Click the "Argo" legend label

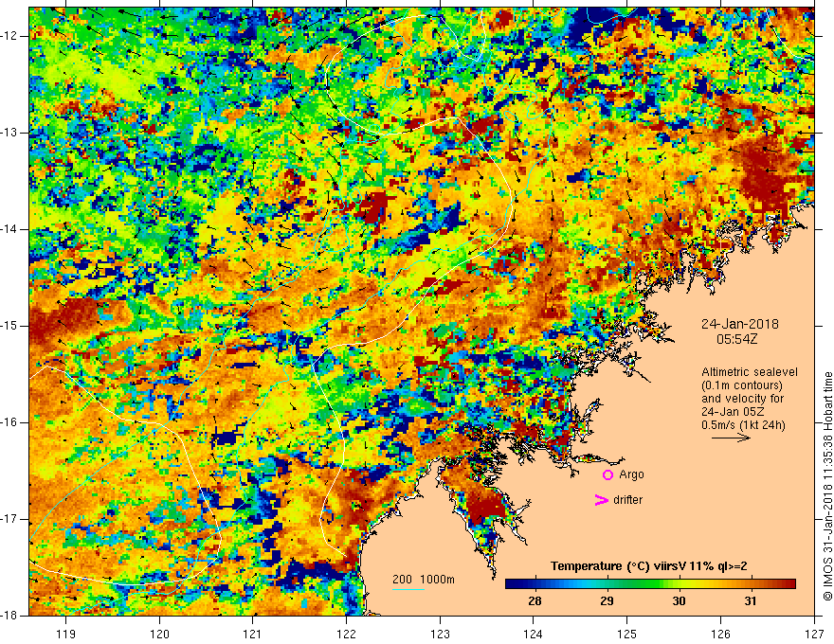(x=631, y=474)
